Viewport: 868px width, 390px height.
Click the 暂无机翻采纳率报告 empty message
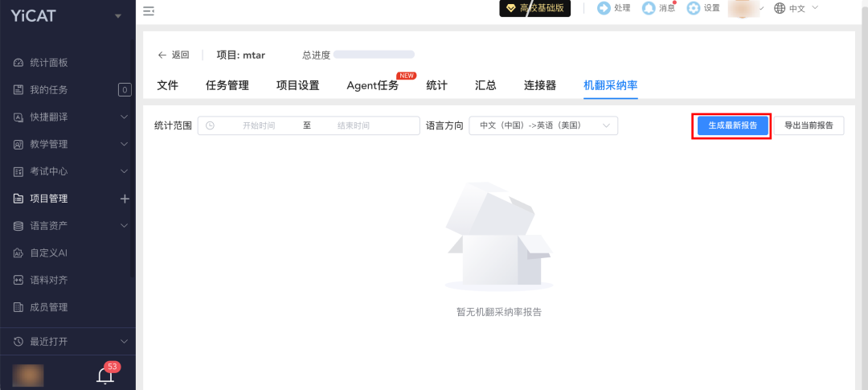coord(499,312)
